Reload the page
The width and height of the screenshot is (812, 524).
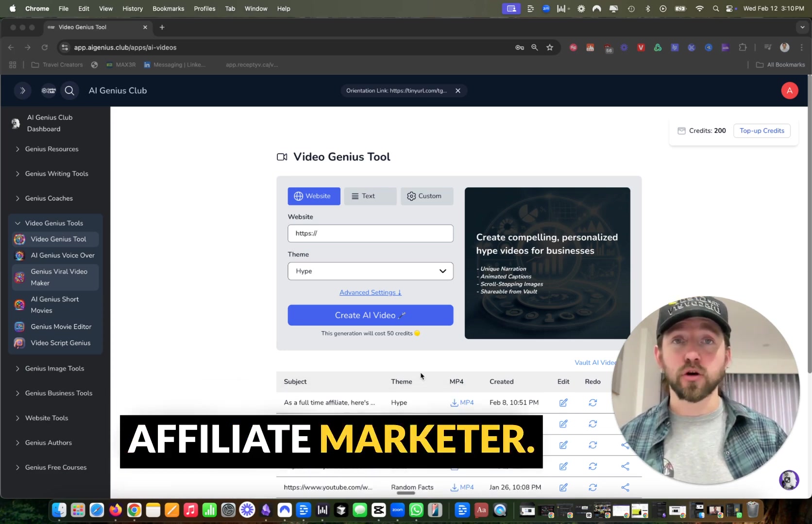(45, 48)
